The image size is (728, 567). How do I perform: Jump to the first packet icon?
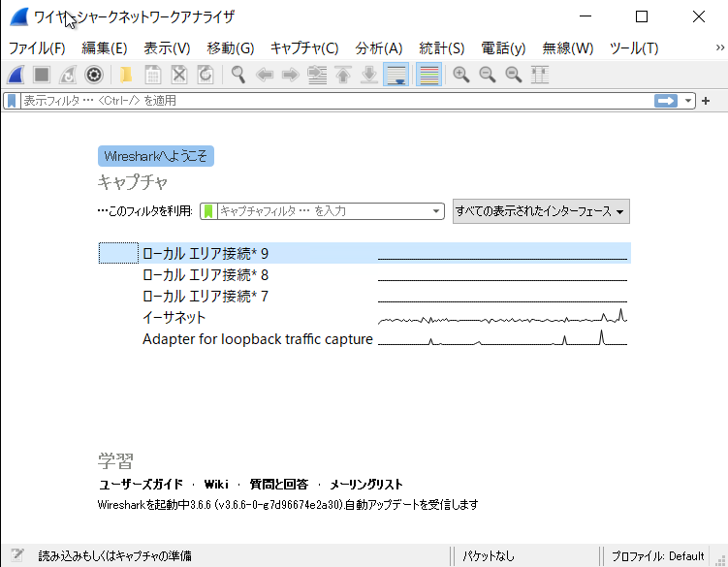point(343,75)
